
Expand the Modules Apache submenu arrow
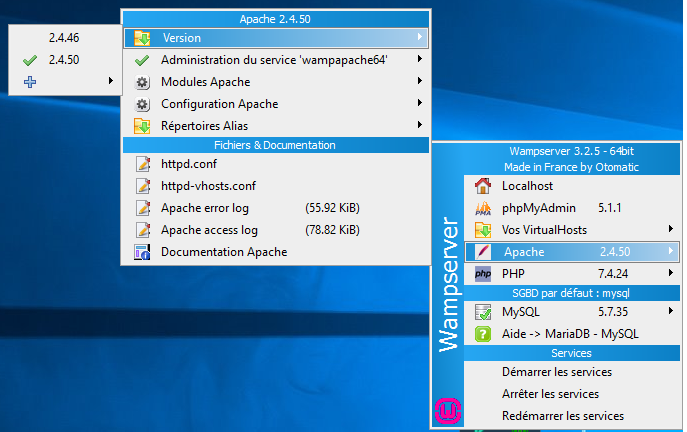[420, 81]
